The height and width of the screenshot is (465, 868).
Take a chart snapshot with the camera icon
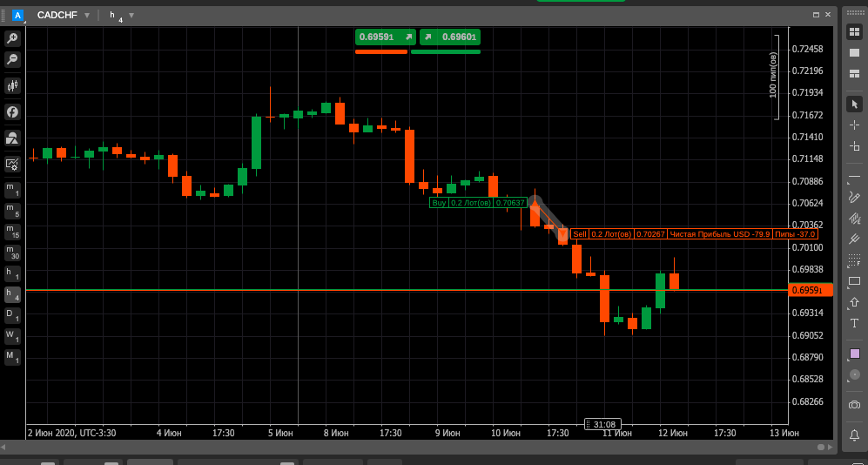pos(854,405)
